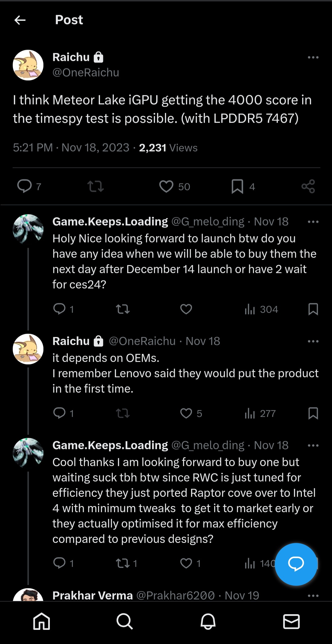The image size is (332, 644).
Task: Tap the back arrow next to Post
Action: point(20,20)
